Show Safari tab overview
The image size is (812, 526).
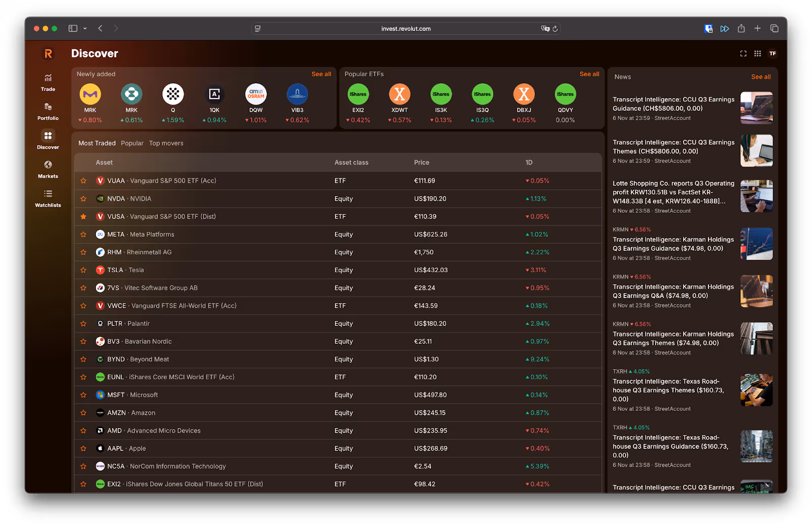[774, 28]
